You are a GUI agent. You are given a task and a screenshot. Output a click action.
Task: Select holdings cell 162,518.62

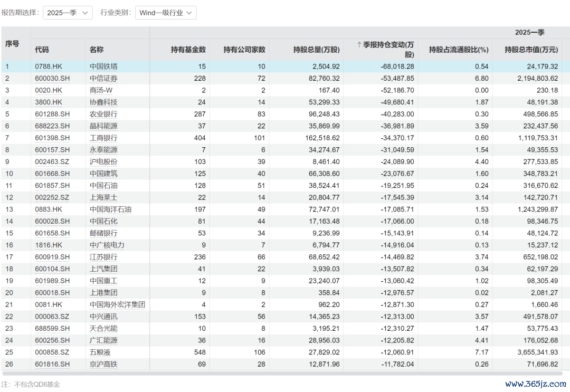pos(322,138)
